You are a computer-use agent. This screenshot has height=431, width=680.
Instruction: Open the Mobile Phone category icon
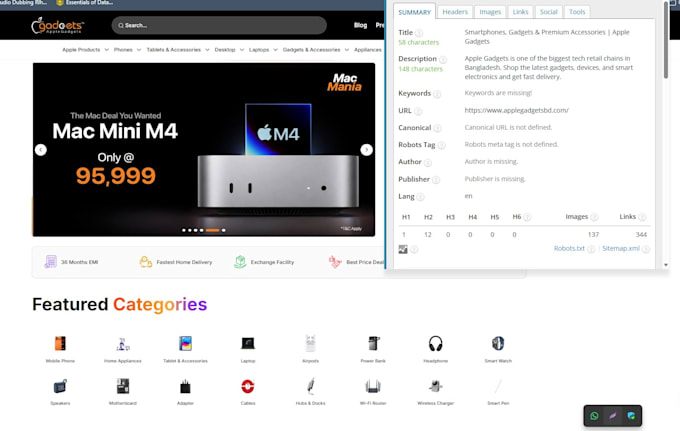(x=60, y=343)
